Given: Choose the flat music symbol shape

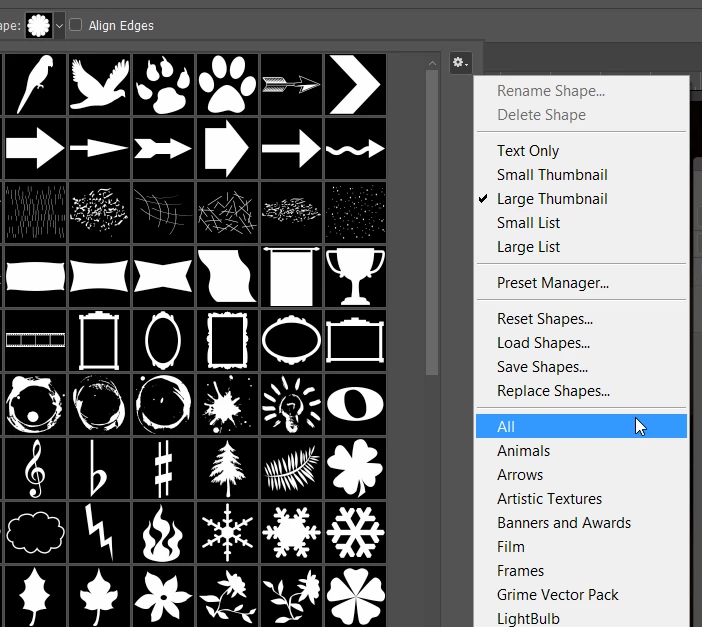Looking at the screenshot, I should coord(99,468).
